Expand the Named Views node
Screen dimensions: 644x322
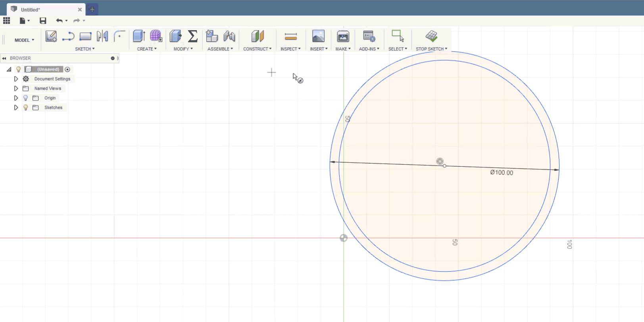16,89
